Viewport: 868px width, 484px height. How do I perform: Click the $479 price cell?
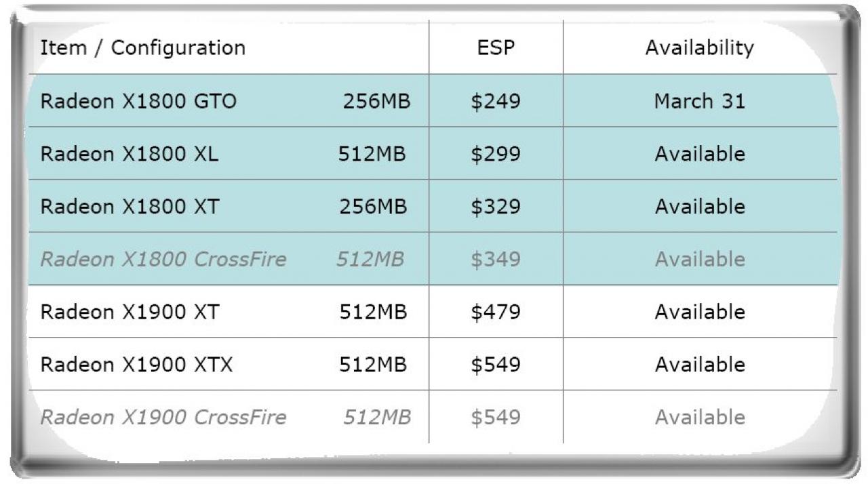pos(496,312)
